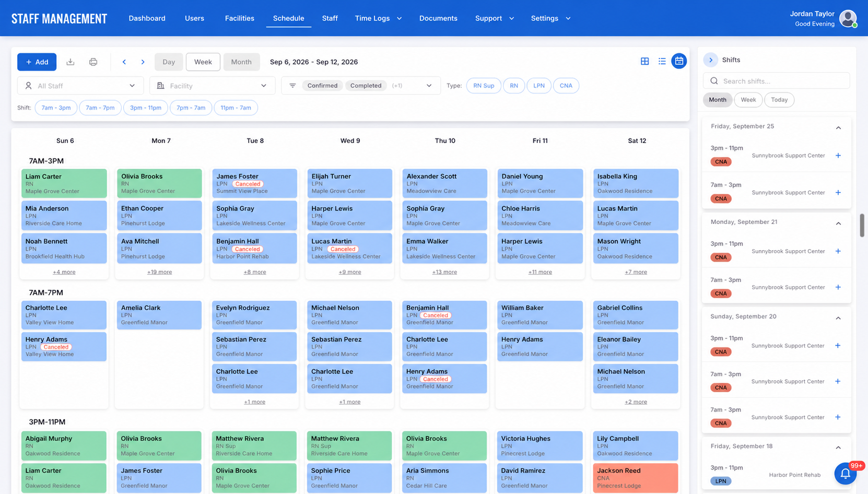Click the Add button
Image resolution: width=868 pixels, height=494 pixels.
37,62
